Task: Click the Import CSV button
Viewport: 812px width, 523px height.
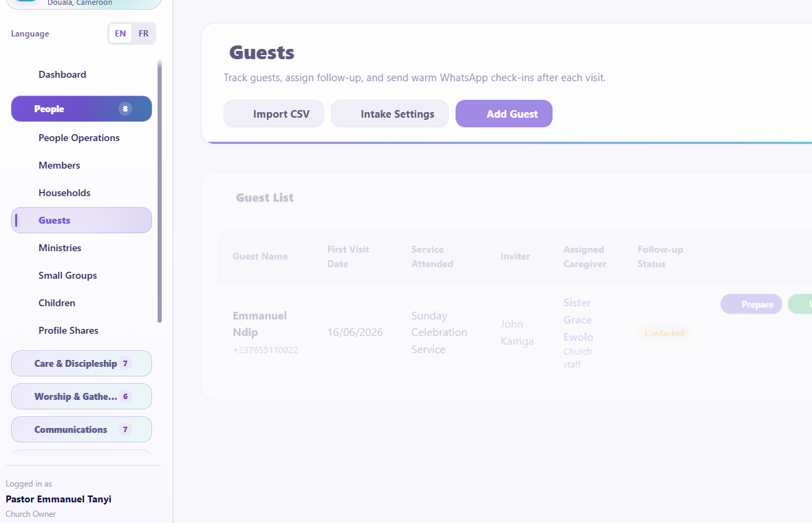Action: coord(274,114)
